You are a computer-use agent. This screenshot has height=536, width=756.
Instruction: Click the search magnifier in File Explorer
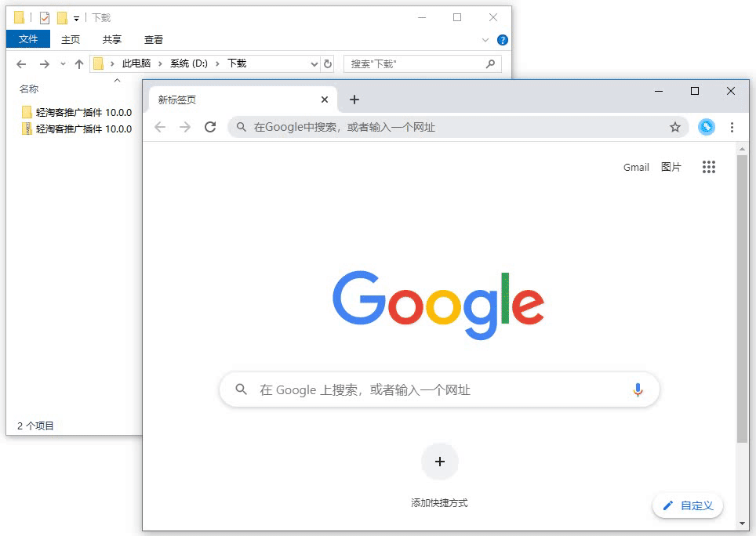[x=490, y=63]
